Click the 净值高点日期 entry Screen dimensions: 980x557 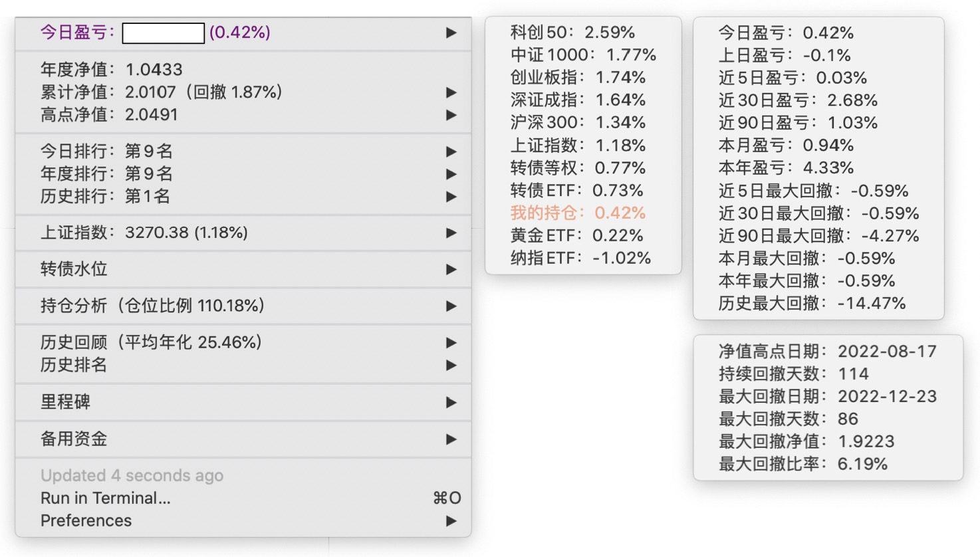click(827, 351)
